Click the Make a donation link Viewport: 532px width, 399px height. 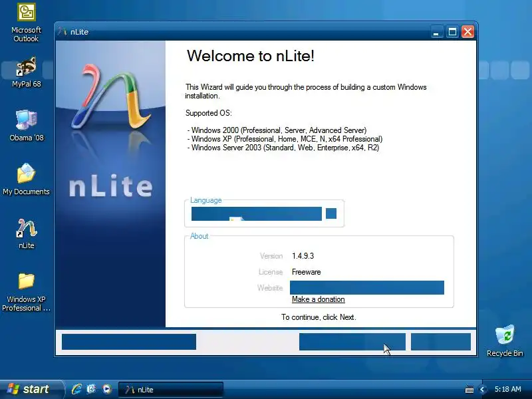point(319,299)
